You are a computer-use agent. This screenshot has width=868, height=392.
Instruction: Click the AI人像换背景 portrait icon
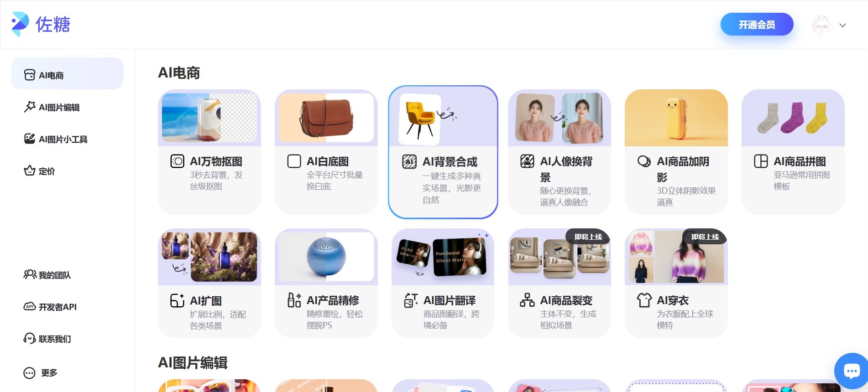527,161
